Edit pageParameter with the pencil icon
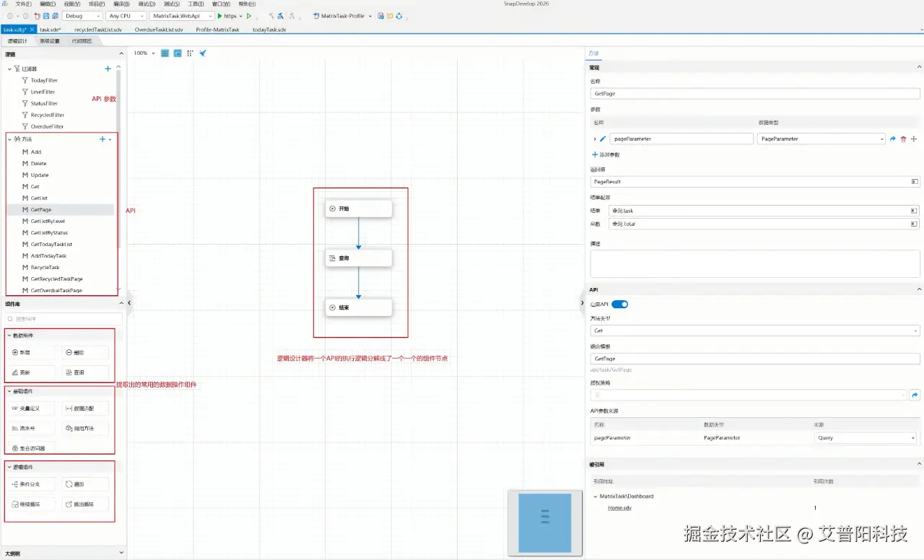This screenshot has height=560, width=924. coord(603,139)
